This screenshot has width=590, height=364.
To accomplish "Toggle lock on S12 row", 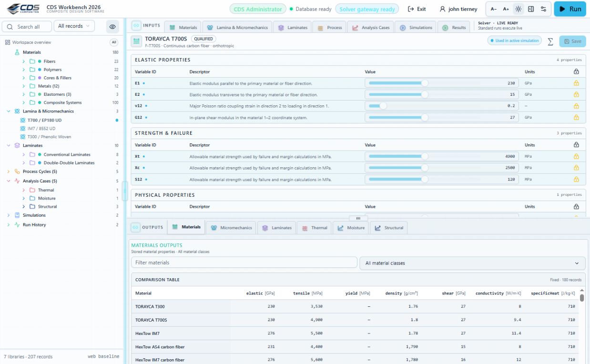I will coord(576,179).
